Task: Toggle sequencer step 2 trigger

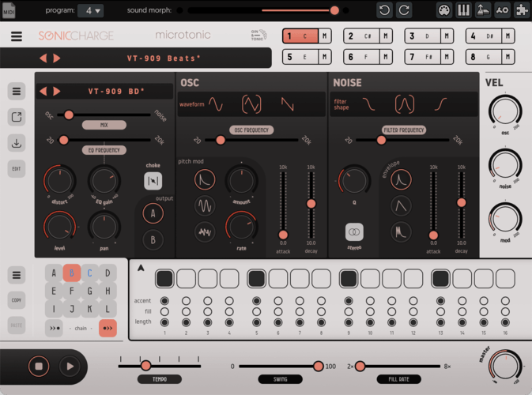Action: tap(186, 279)
